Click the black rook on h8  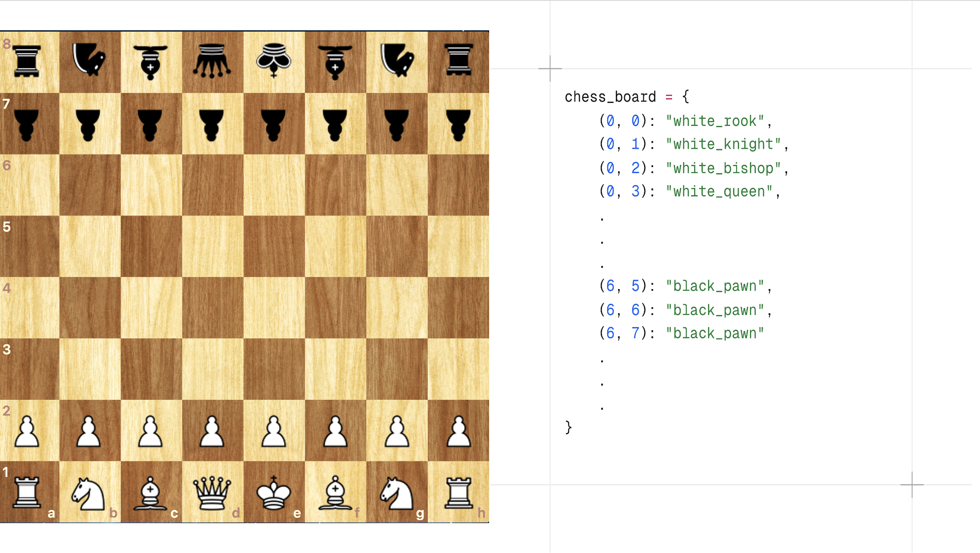pyautogui.click(x=458, y=61)
